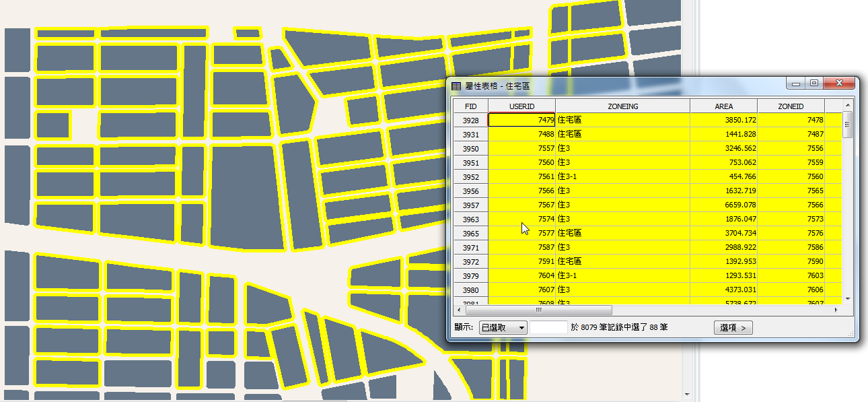Click the 選項 > button
The height and width of the screenshot is (402, 868).
733,328
